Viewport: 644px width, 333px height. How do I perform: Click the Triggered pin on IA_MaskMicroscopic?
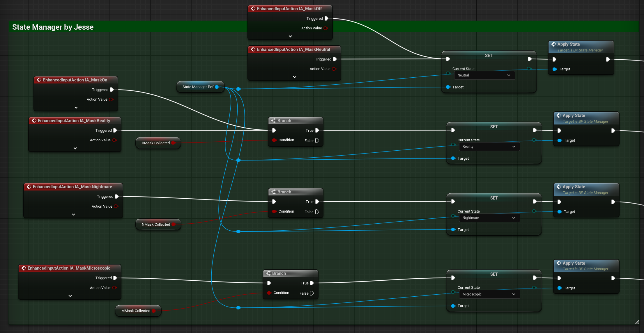[116, 278]
